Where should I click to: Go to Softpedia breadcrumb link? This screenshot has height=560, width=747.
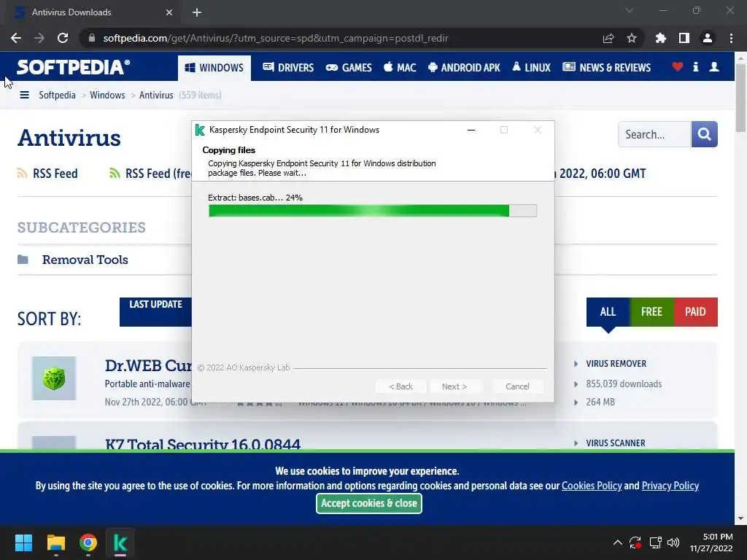(x=57, y=95)
